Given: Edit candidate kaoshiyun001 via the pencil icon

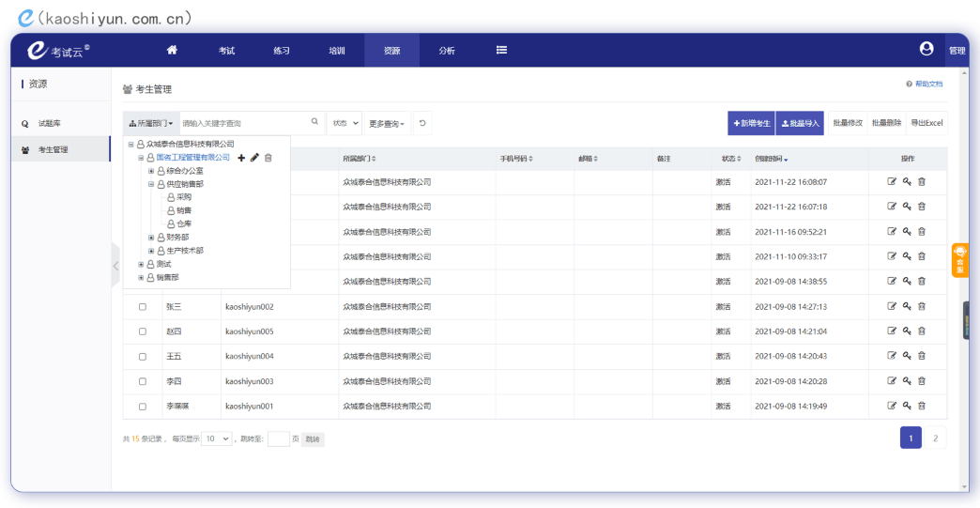Looking at the screenshot, I should tap(892, 406).
